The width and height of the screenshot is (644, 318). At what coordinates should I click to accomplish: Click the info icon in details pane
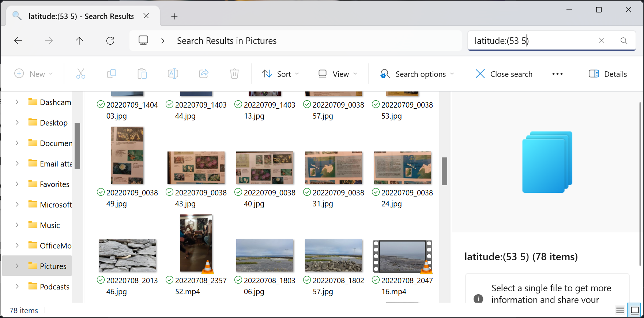(478, 298)
